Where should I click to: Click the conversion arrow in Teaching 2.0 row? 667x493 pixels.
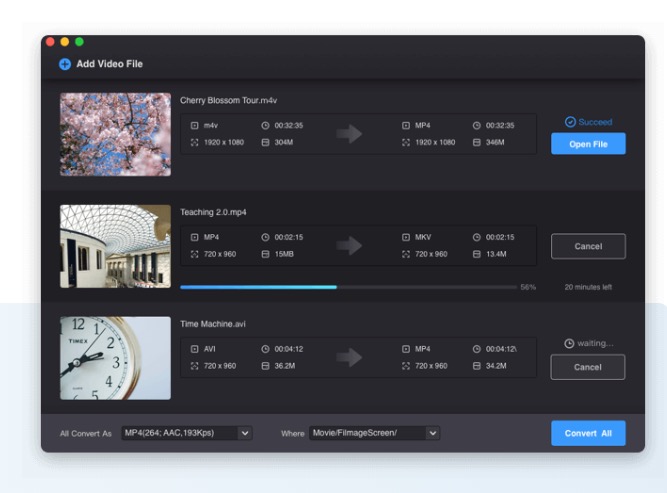(349, 245)
